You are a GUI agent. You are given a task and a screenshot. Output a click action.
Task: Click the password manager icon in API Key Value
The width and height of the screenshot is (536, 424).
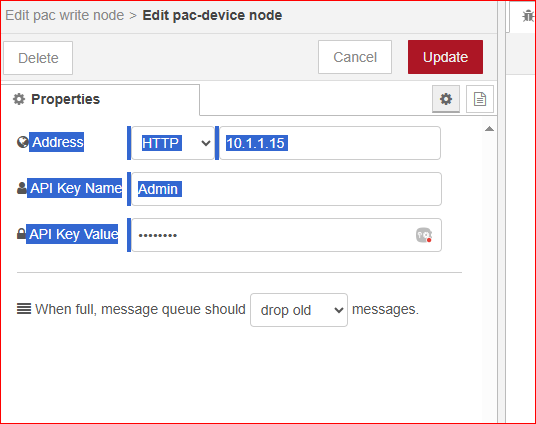click(424, 235)
